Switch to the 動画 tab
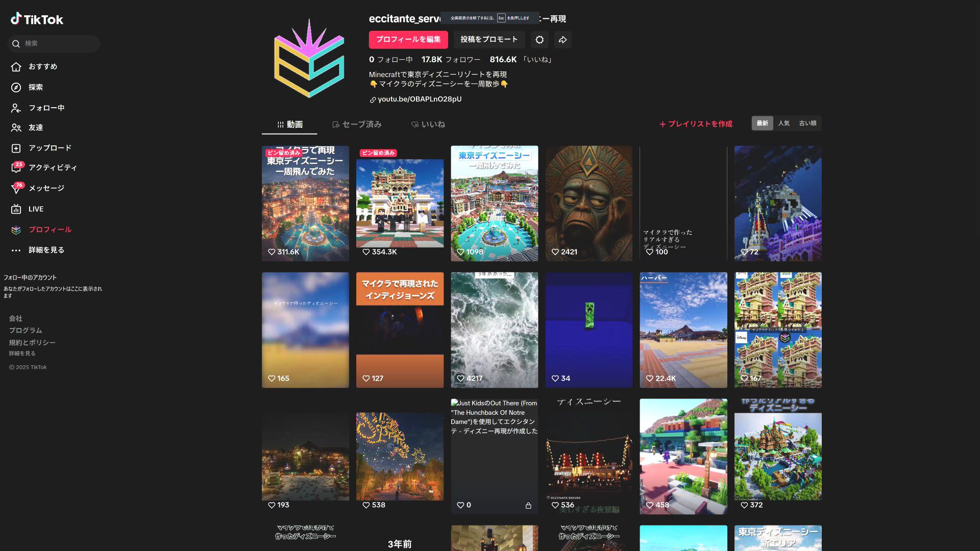The height and width of the screenshot is (551, 980). click(289, 124)
